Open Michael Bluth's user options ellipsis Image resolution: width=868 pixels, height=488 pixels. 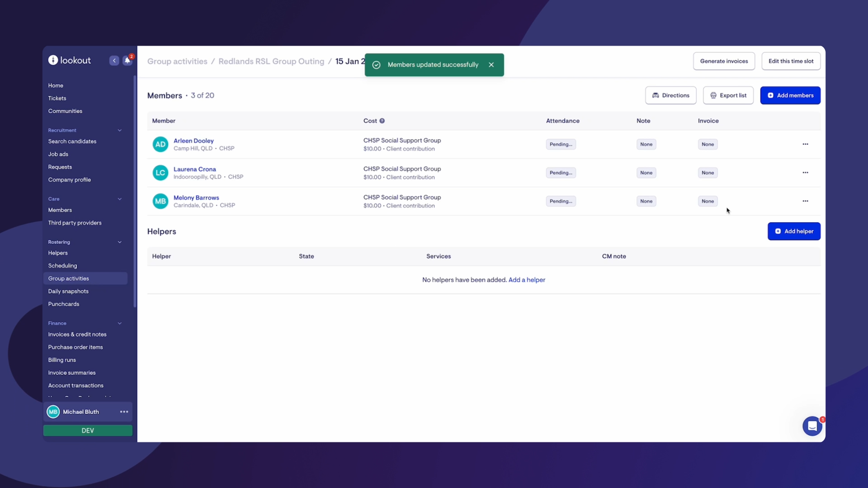(x=124, y=412)
